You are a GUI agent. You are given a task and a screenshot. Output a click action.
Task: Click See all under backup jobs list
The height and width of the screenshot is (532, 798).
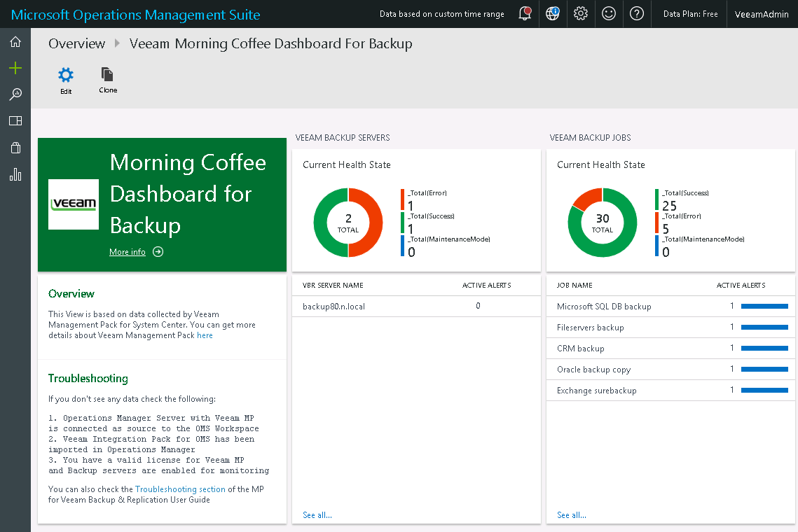572,515
